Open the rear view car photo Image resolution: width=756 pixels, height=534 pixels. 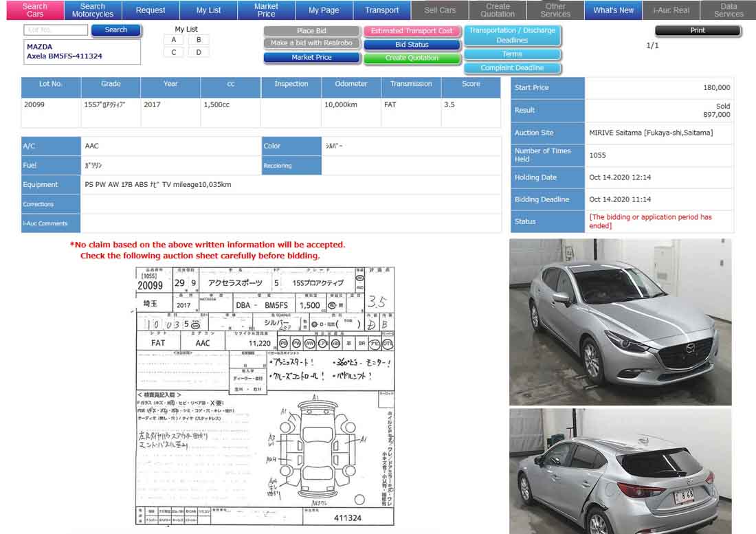pos(621,471)
